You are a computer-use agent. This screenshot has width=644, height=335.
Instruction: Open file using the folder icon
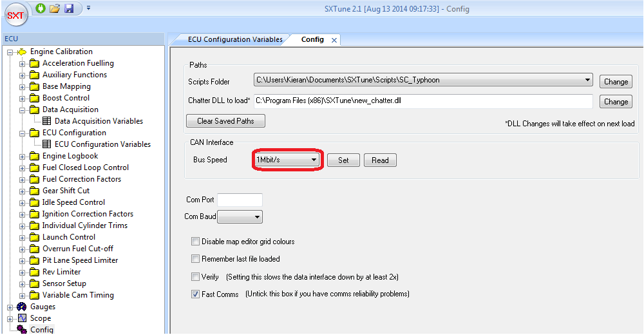click(x=55, y=8)
